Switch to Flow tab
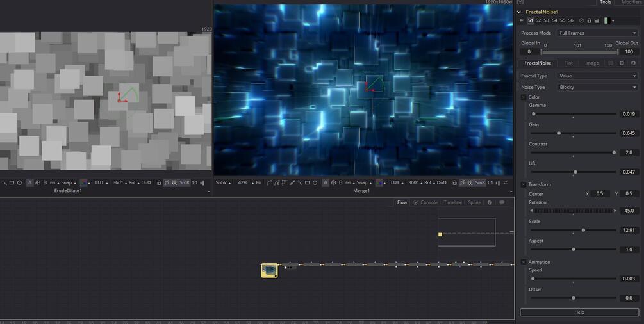This screenshot has height=324, width=644. coord(402,202)
